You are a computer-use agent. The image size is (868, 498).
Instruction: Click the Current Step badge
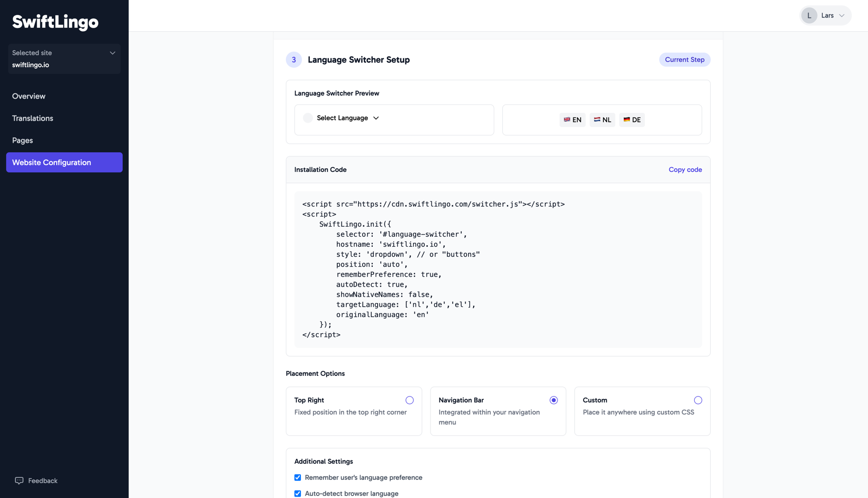pyautogui.click(x=685, y=60)
